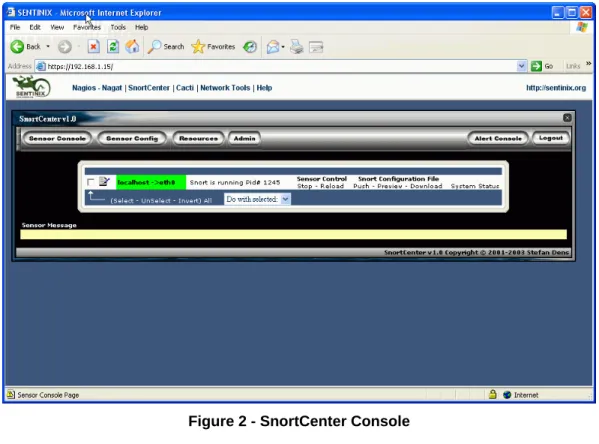Open the page Help link
Screen dimensions: 599x444
(264, 88)
